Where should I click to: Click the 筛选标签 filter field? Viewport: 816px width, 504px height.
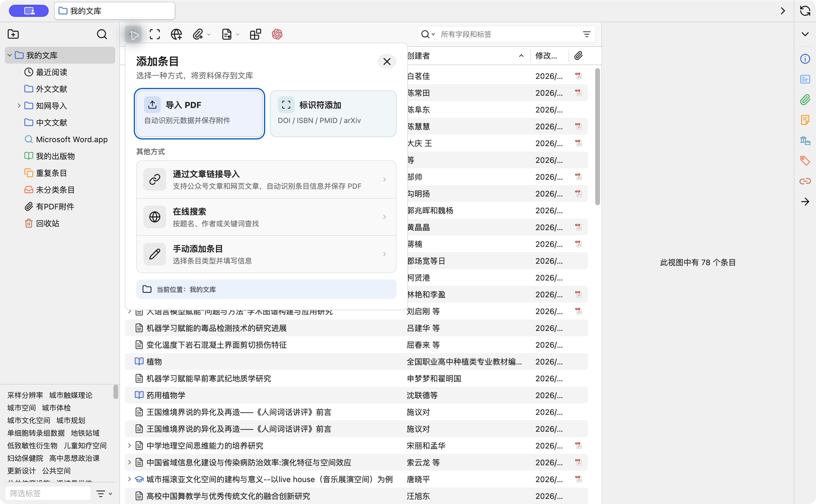click(x=48, y=493)
